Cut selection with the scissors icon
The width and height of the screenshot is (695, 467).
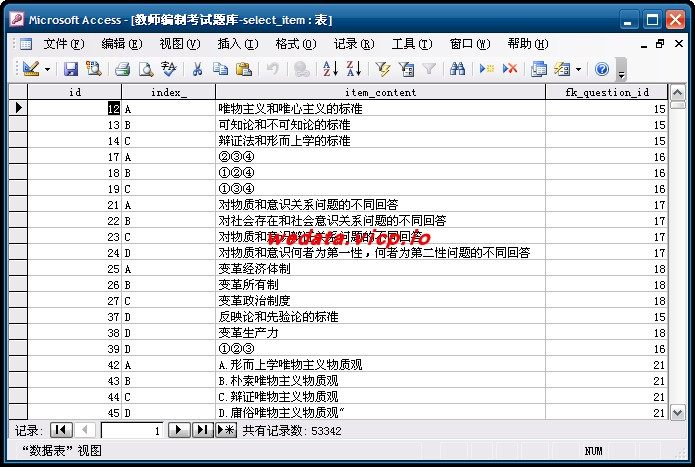click(197, 69)
